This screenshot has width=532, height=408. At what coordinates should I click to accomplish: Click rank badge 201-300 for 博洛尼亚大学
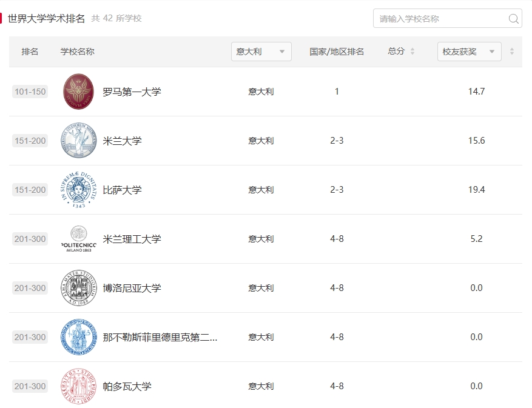(x=30, y=288)
